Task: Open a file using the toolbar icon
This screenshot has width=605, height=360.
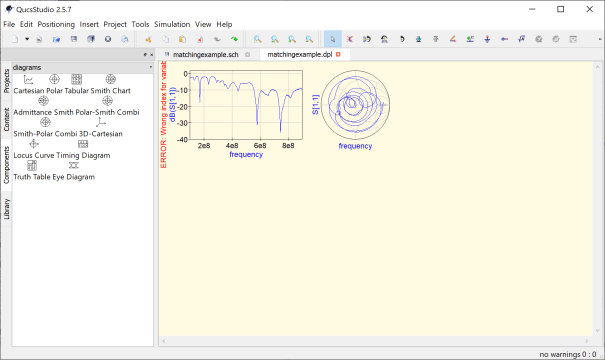Action: click(x=56, y=39)
